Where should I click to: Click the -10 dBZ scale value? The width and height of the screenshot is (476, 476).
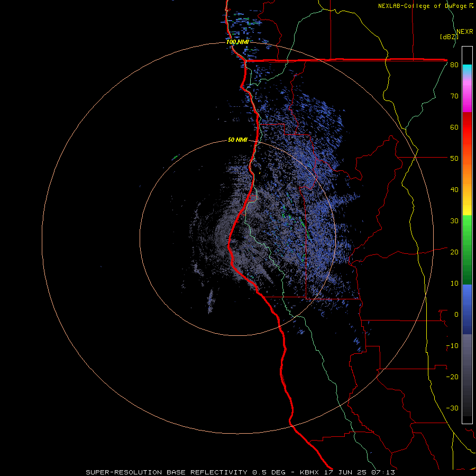point(452,346)
